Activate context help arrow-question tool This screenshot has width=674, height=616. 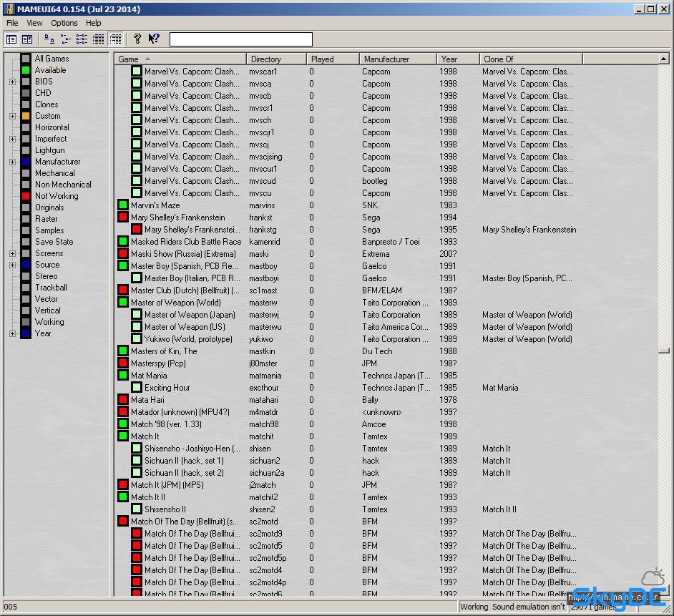154,39
